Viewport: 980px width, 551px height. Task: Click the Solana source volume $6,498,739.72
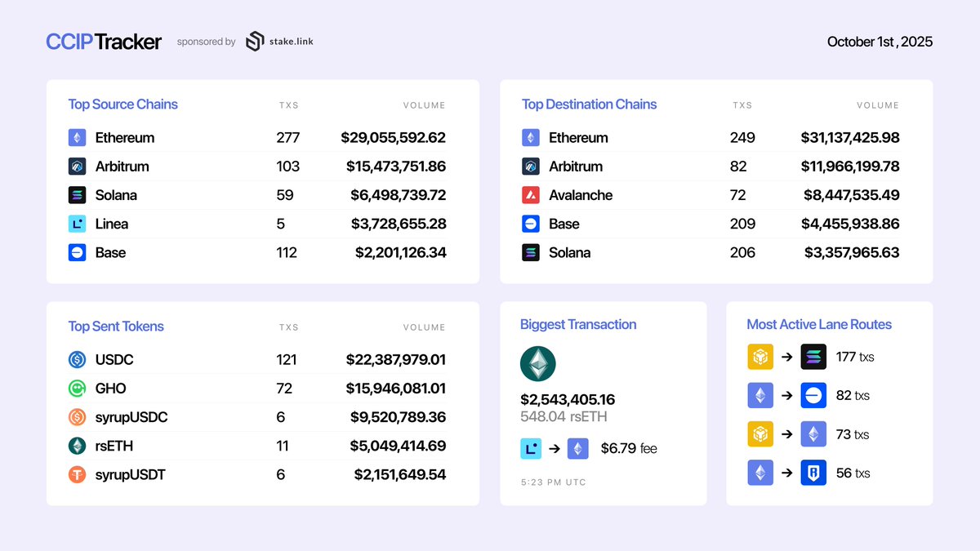(399, 195)
